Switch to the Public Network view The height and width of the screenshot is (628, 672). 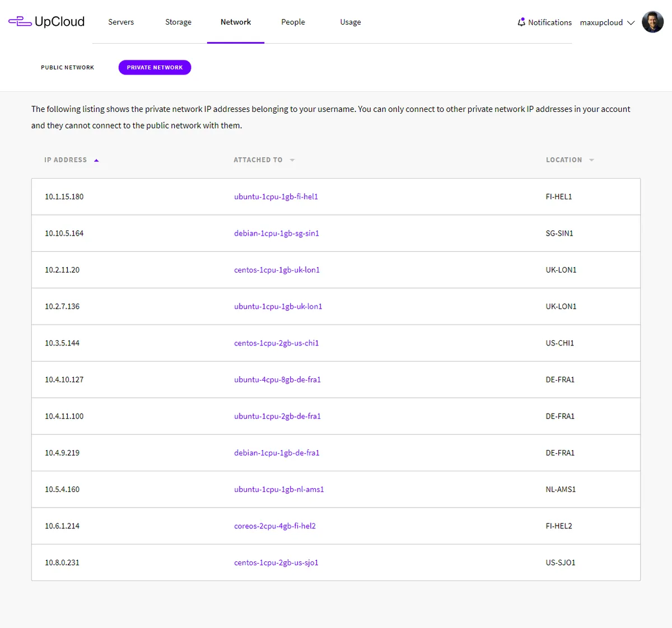(x=67, y=68)
